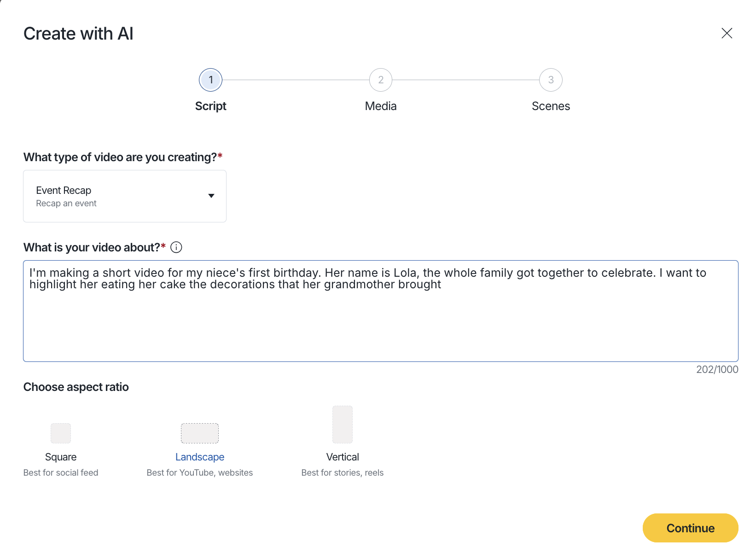The width and height of the screenshot is (756, 559).
Task: Close the Create with AI dialog
Action: click(x=727, y=33)
